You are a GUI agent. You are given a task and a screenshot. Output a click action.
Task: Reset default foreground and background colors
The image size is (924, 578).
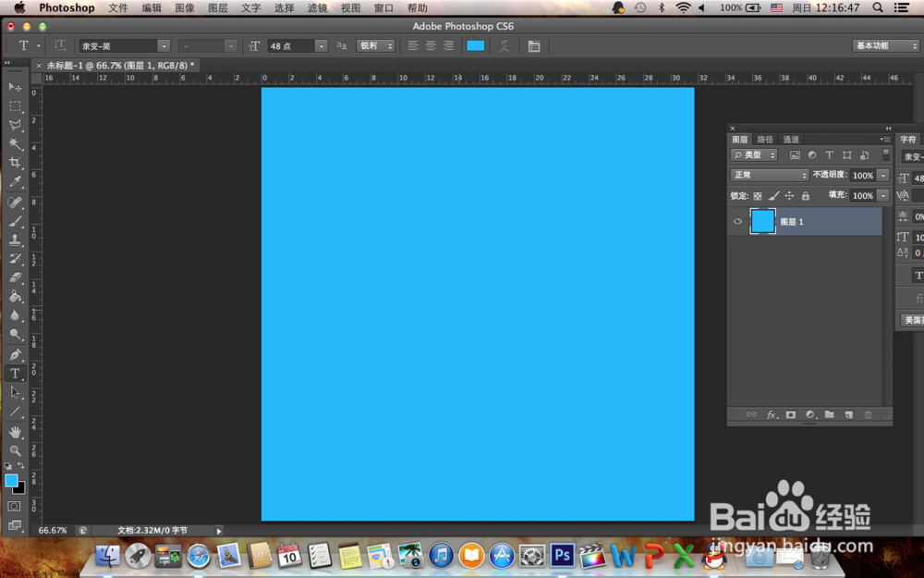[7, 466]
